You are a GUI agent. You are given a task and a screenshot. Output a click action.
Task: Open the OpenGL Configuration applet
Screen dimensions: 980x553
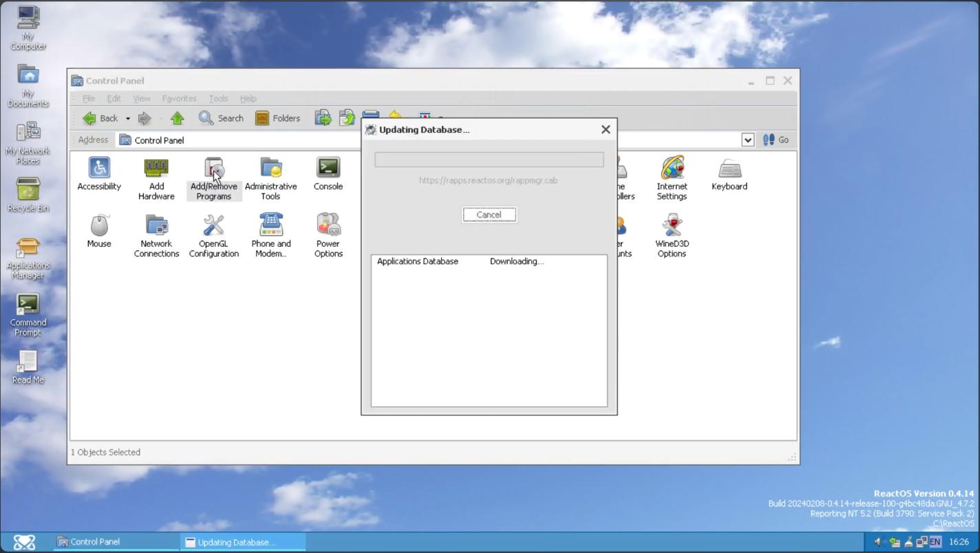(x=213, y=235)
